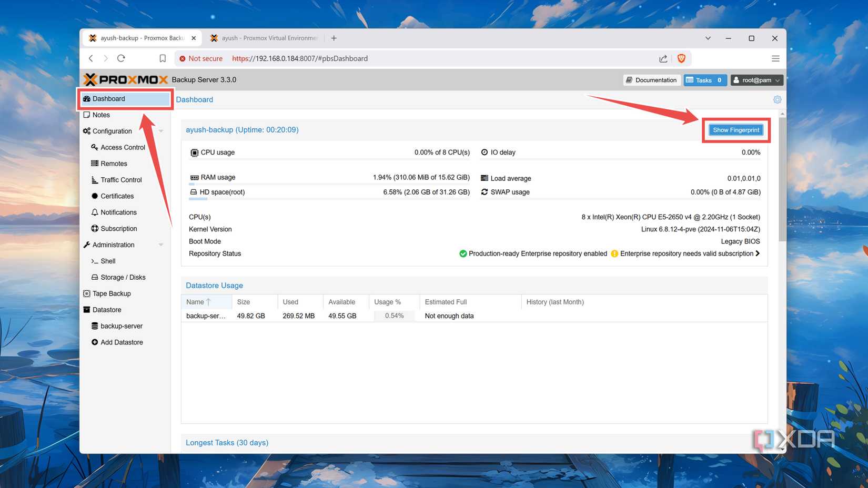This screenshot has width=868, height=488.
Task: Bookmark this page
Action: (x=163, y=58)
